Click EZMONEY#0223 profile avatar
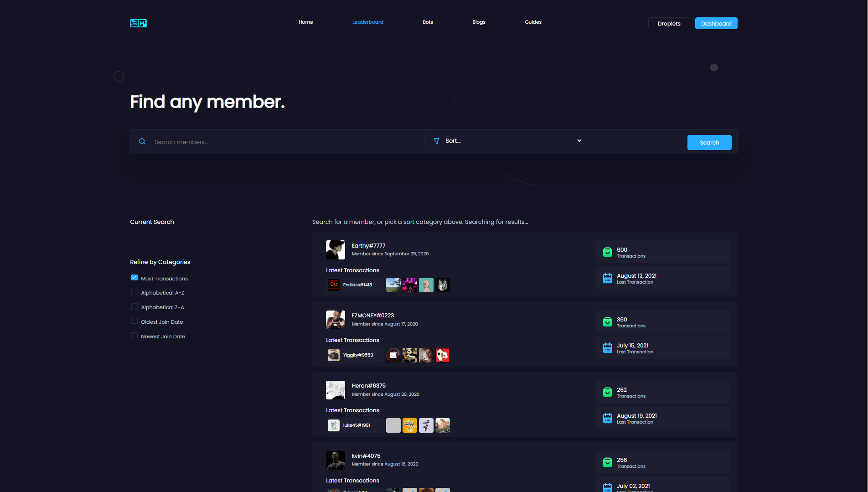The width and height of the screenshot is (868, 492). 335,320
